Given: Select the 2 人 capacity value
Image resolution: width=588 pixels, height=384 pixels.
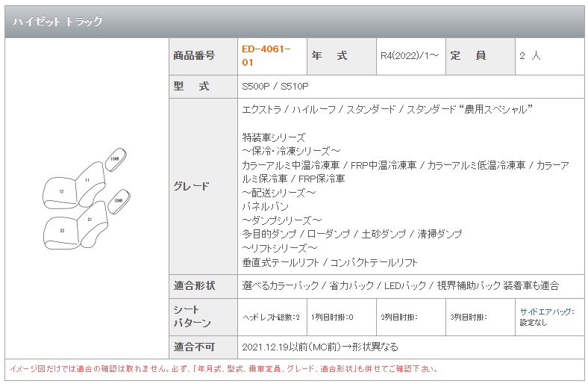Looking at the screenshot, I should tap(530, 56).
